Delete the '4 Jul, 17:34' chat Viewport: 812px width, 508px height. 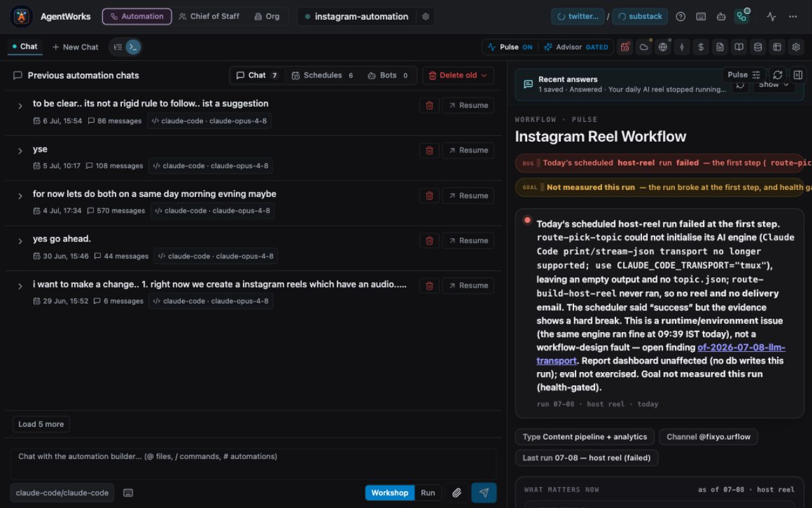(x=429, y=196)
